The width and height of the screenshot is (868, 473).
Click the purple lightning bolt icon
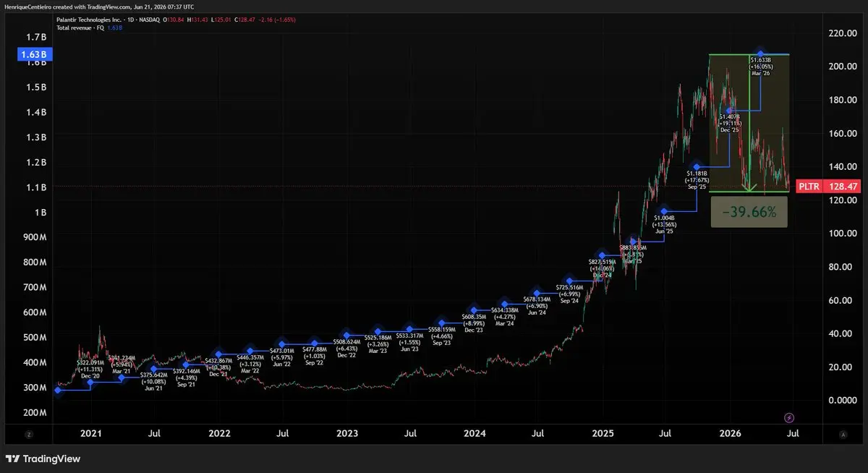click(x=789, y=418)
